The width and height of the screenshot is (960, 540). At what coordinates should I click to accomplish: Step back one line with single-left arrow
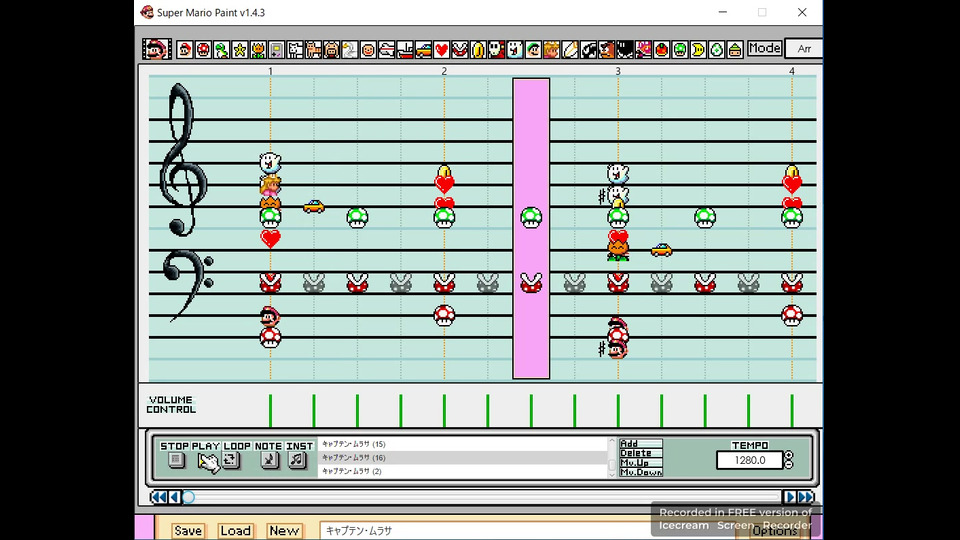pos(174,497)
